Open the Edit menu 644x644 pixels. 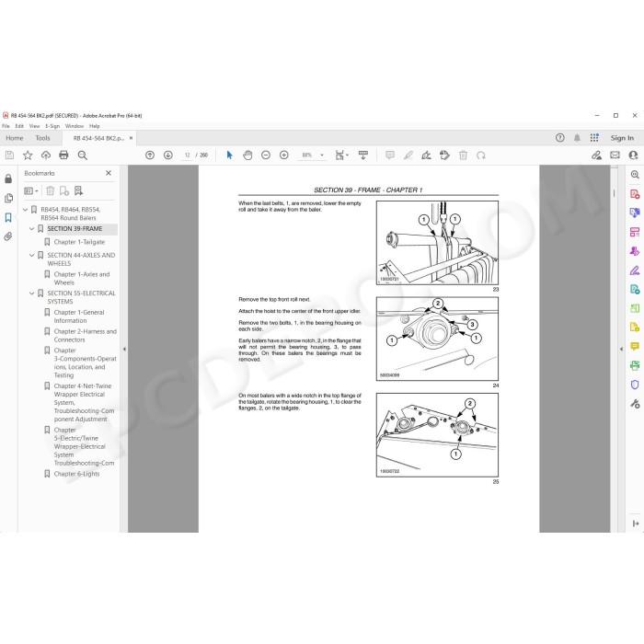pos(19,126)
